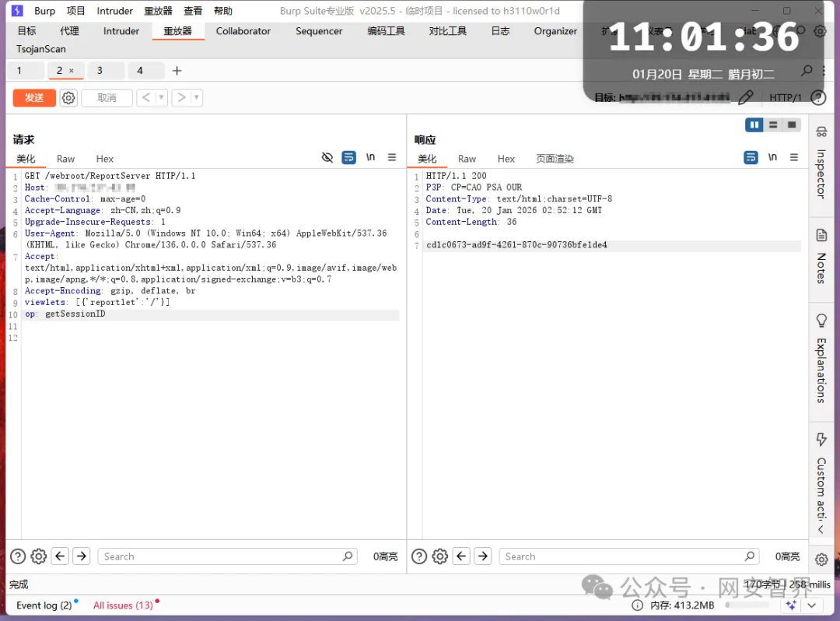Toggle word wrap icon in response panel
840x621 pixels.
(751, 157)
